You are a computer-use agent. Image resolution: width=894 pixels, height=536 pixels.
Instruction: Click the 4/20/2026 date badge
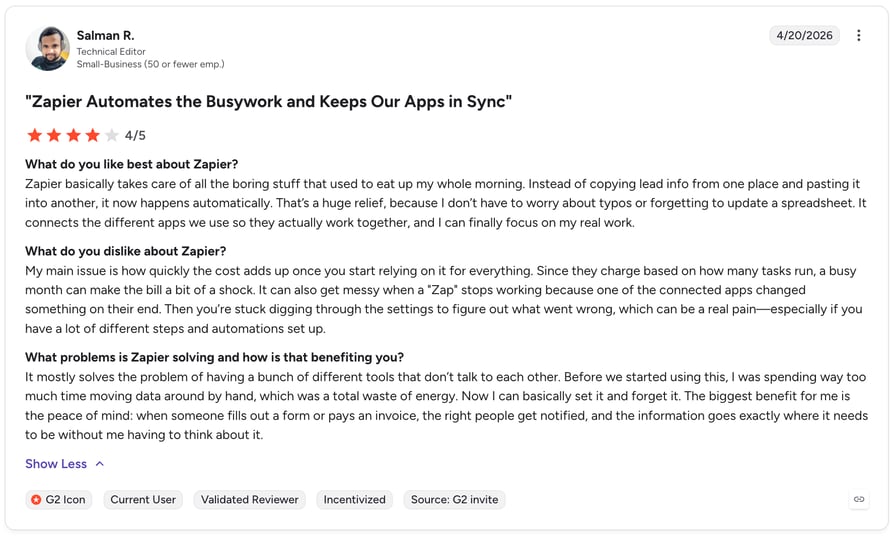pyautogui.click(x=804, y=35)
